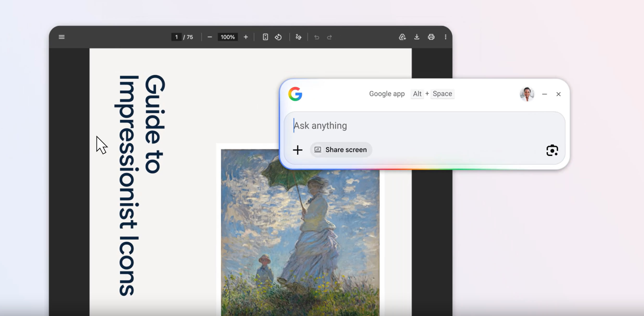644x316 pixels.
Task: Click the zoom out minus icon
Action: (x=210, y=37)
